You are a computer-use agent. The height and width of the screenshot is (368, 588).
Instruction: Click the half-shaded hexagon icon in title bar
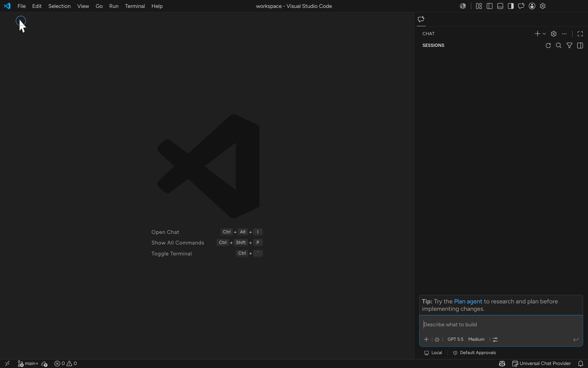(x=463, y=6)
